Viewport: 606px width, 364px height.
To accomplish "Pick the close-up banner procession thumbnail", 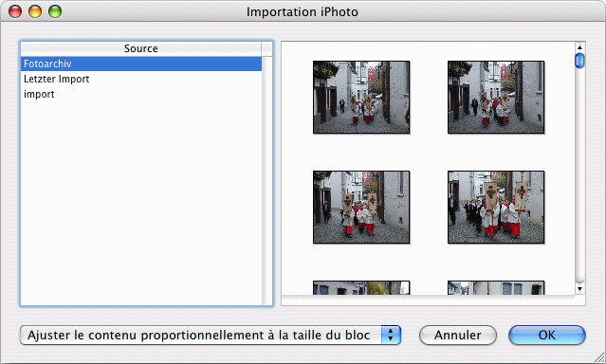I will click(496, 207).
